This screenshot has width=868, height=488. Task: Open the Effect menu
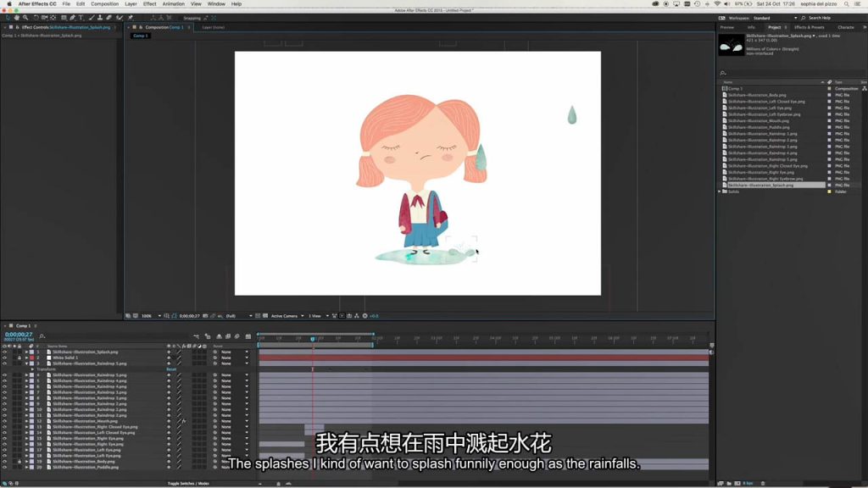pos(149,4)
